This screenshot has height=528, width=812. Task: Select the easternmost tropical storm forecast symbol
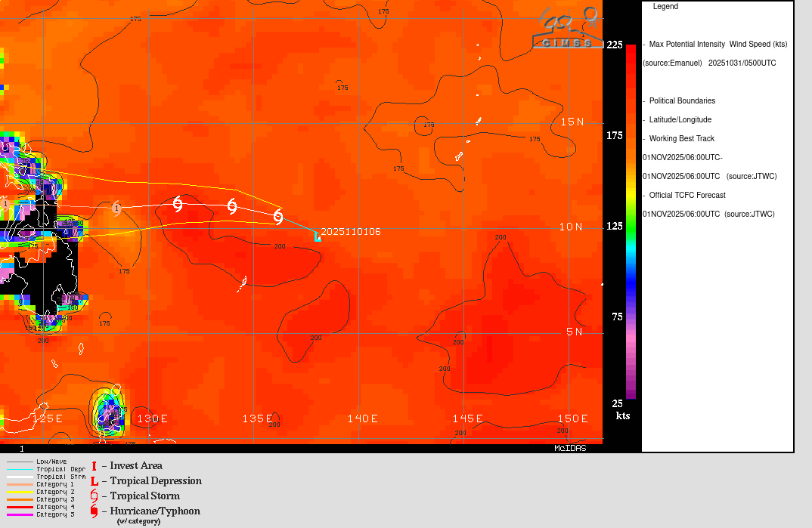277,217
